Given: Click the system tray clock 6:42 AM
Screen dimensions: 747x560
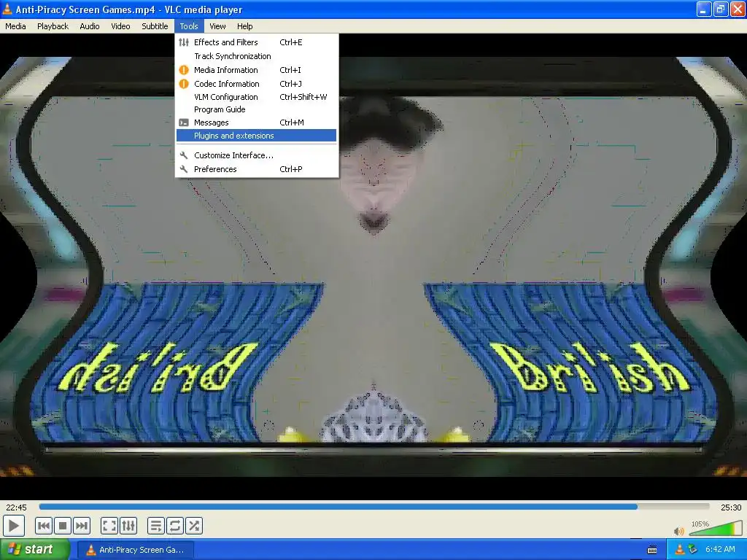Looking at the screenshot, I should coord(720,550).
